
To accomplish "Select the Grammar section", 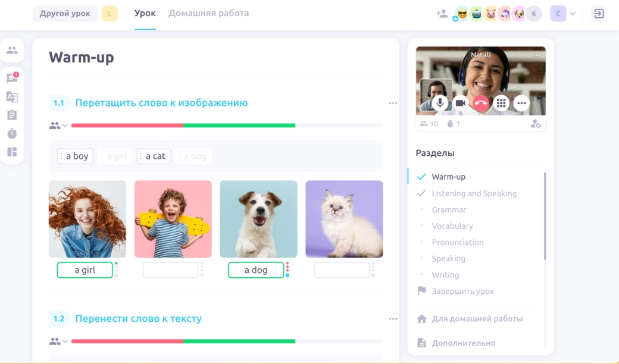I will pyautogui.click(x=449, y=209).
